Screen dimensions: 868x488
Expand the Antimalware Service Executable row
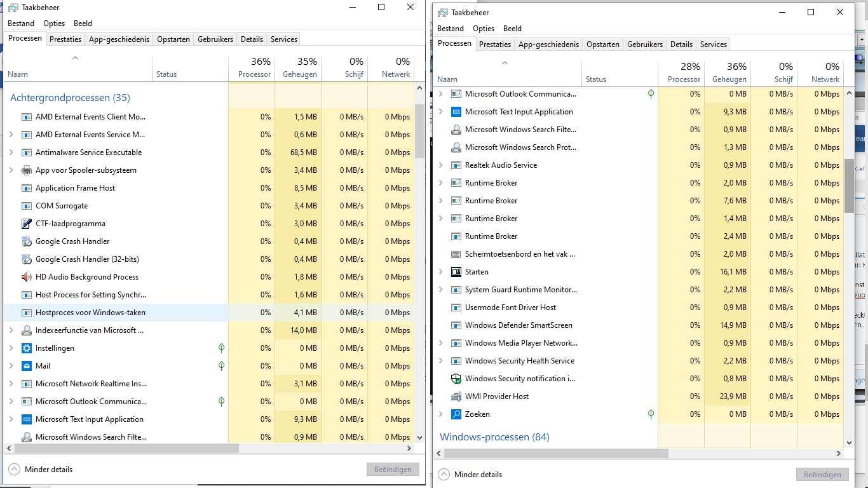(11, 152)
